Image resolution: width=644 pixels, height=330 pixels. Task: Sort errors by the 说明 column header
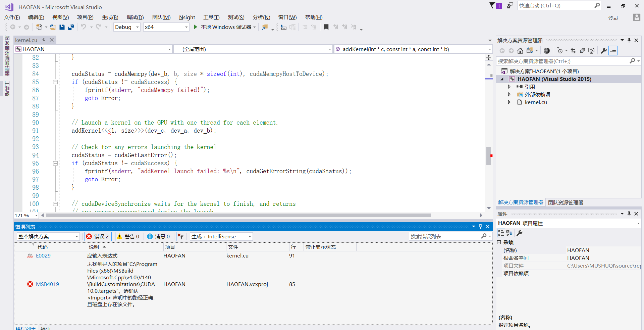pos(125,247)
